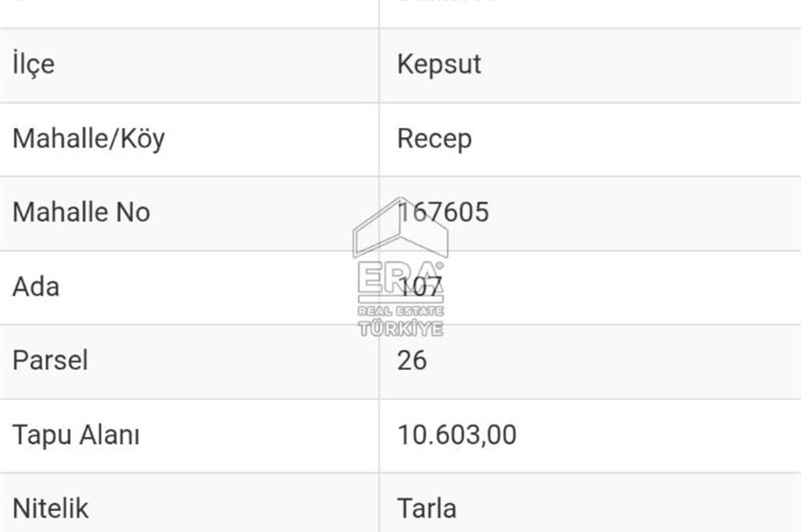Click the ERA letters in the watermark
The width and height of the screenshot is (801, 532).
pos(400,277)
